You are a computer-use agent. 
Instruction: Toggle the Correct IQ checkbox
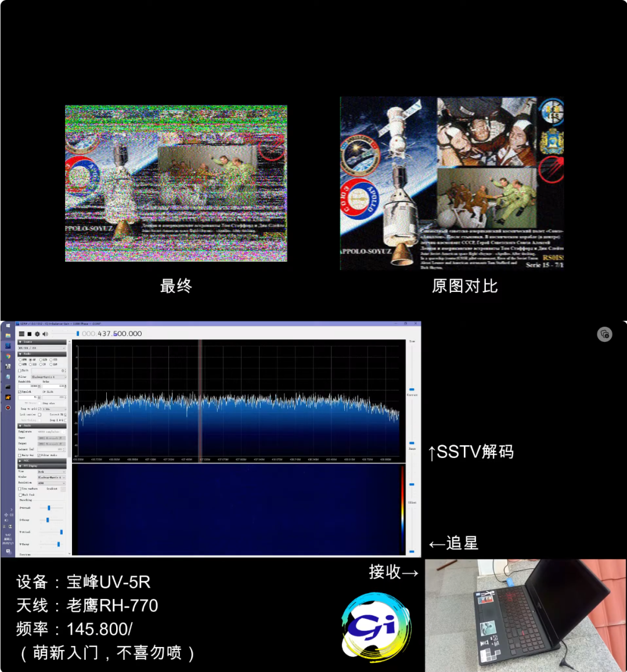pos(66,415)
